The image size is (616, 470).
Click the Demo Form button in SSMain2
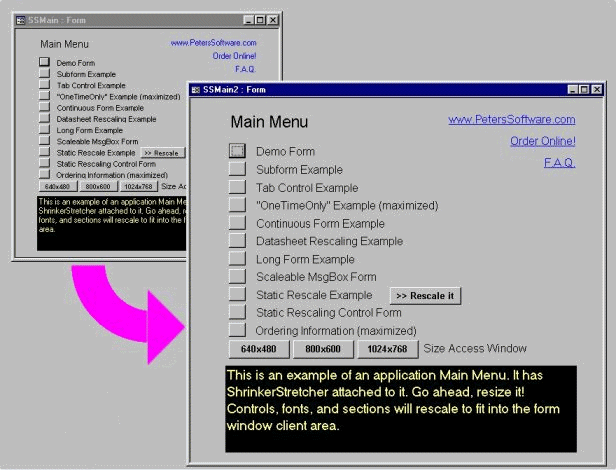(x=237, y=151)
